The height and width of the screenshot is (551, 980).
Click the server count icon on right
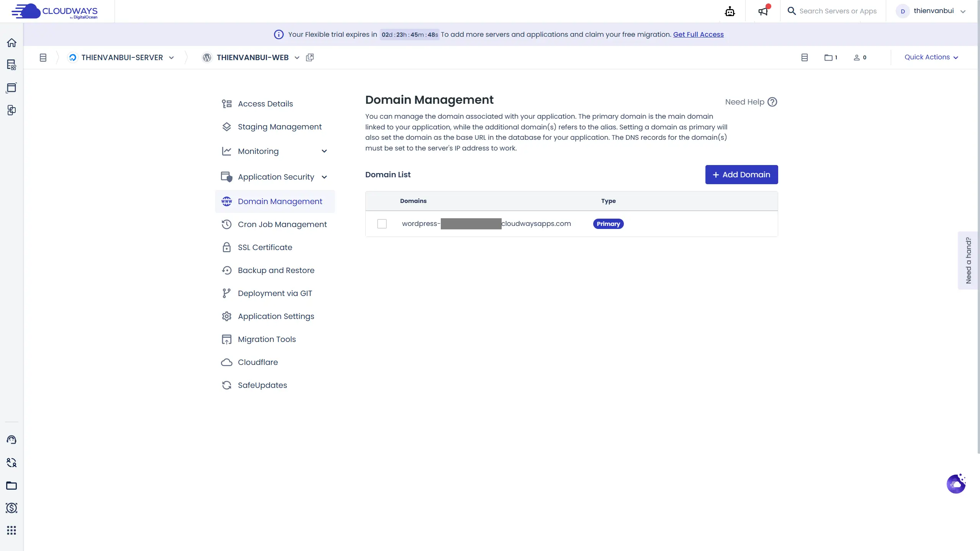805,57
